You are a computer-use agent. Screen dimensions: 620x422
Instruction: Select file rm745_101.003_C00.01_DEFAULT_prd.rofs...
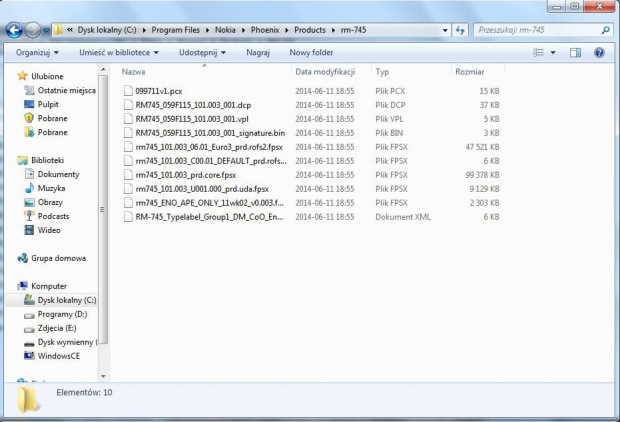pyautogui.click(x=211, y=161)
